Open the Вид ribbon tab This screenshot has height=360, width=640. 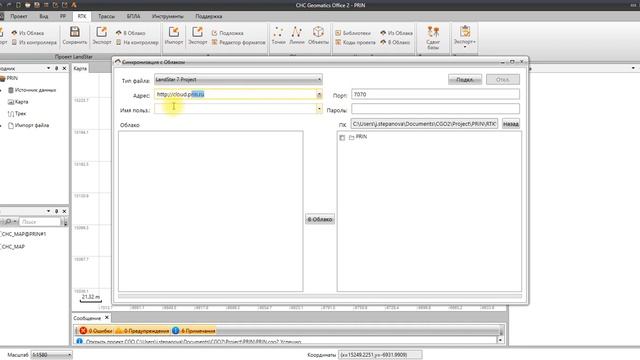[x=44, y=16]
